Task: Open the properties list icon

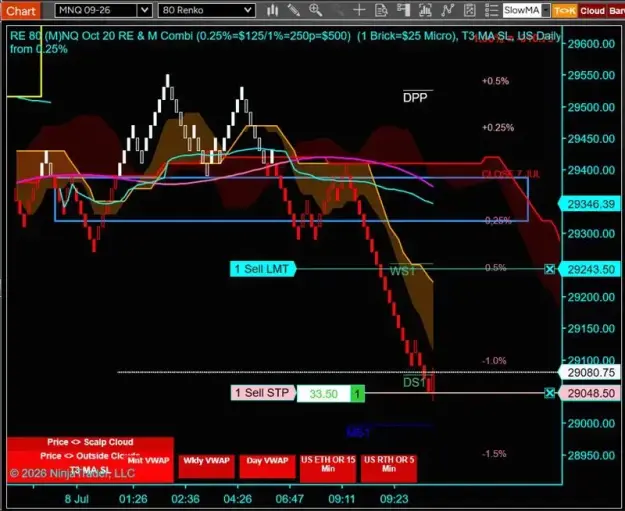Action: (491, 10)
